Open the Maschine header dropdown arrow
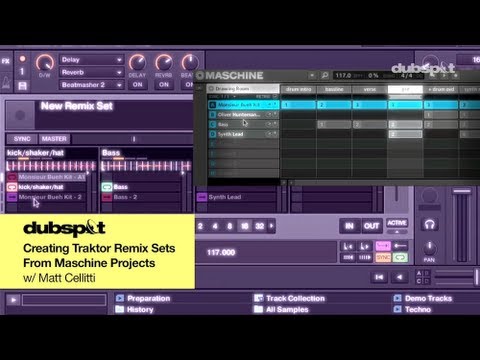 point(312,76)
